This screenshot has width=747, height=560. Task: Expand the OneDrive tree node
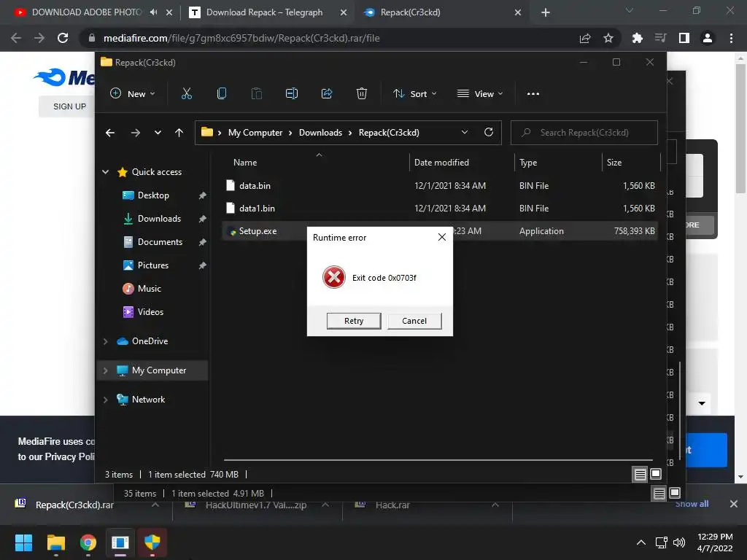pos(105,341)
